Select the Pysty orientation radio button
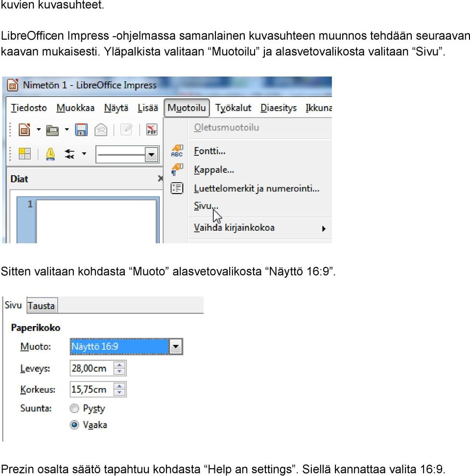Screen dimensions: 470x476 tap(74, 408)
